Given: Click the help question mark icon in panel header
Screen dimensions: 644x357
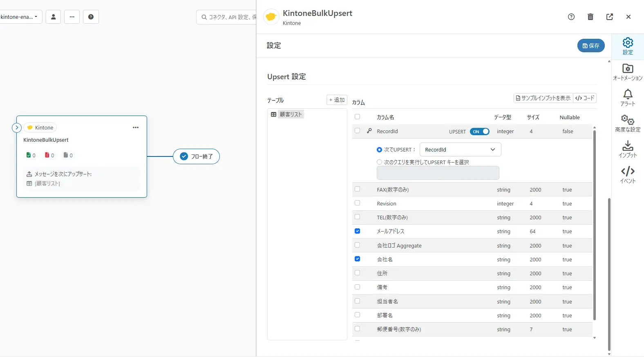Looking at the screenshot, I should [571, 17].
